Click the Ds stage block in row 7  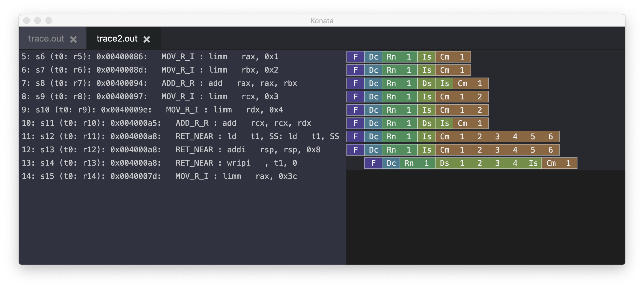(x=426, y=84)
